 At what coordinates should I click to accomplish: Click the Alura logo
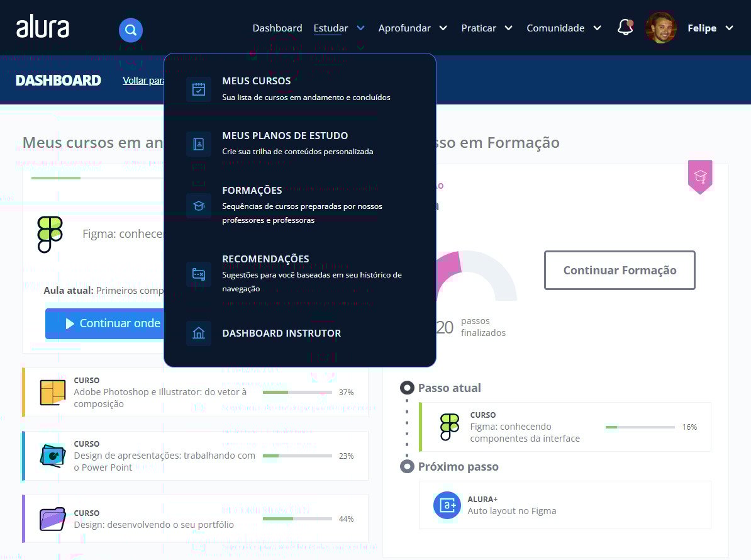[x=43, y=27]
